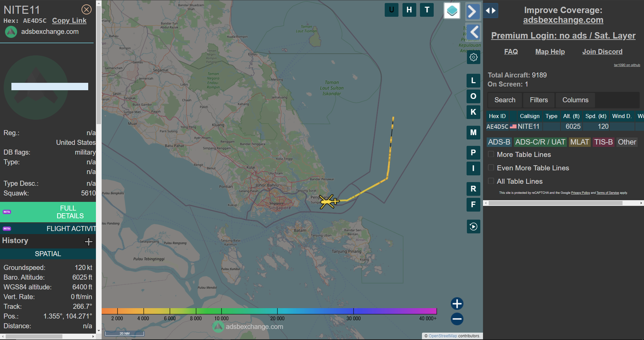Close the NITE11 aircraft info panel

click(87, 9)
